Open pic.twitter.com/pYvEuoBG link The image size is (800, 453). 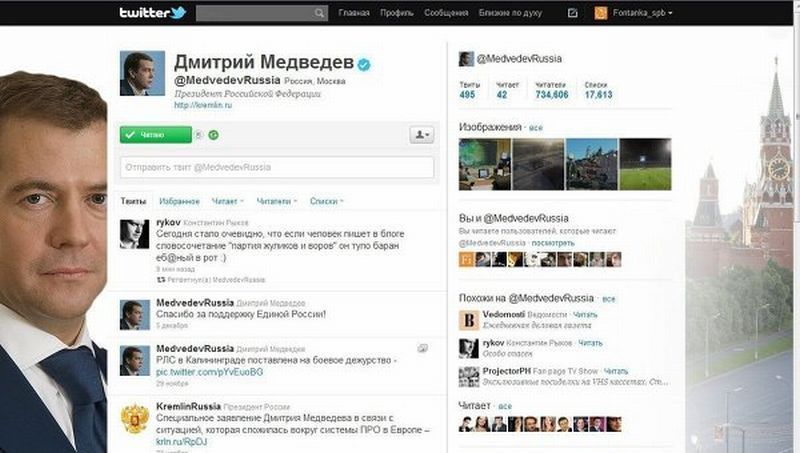point(210,372)
